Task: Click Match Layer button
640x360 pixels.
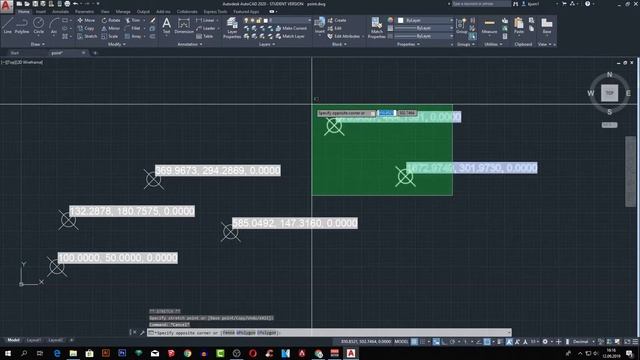Action: click(290, 36)
